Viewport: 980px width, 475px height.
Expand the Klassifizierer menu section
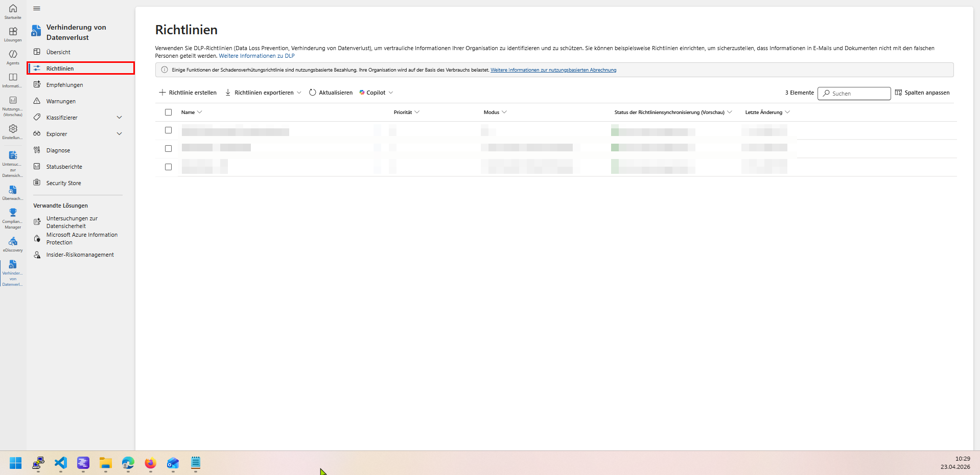(x=119, y=118)
